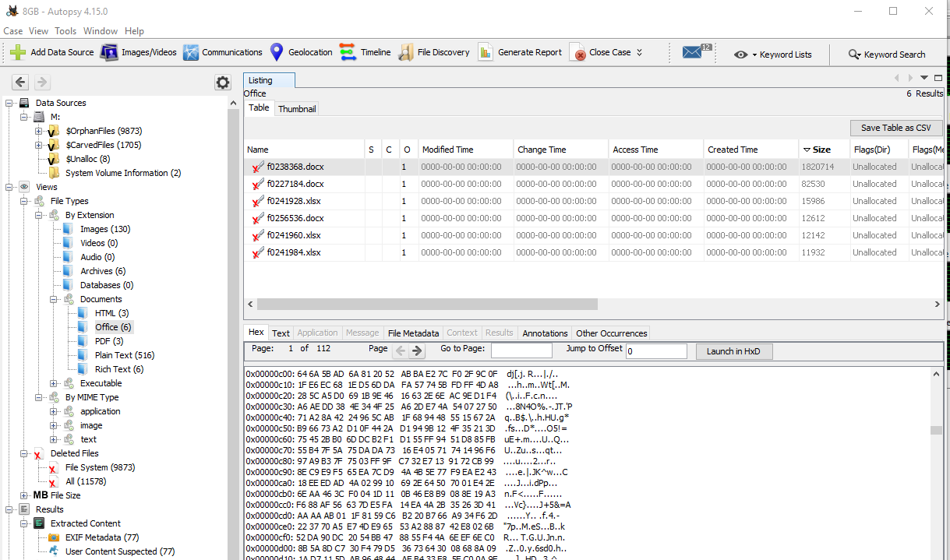Open the Other Occurrences tab
This screenshot has width=950, height=560.
coord(612,333)
